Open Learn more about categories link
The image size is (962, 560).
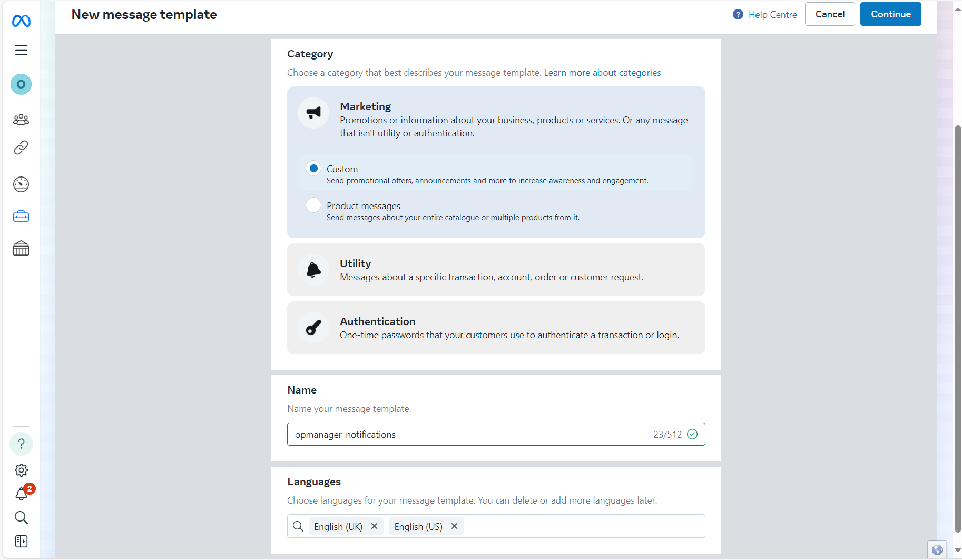coord(602,73)
